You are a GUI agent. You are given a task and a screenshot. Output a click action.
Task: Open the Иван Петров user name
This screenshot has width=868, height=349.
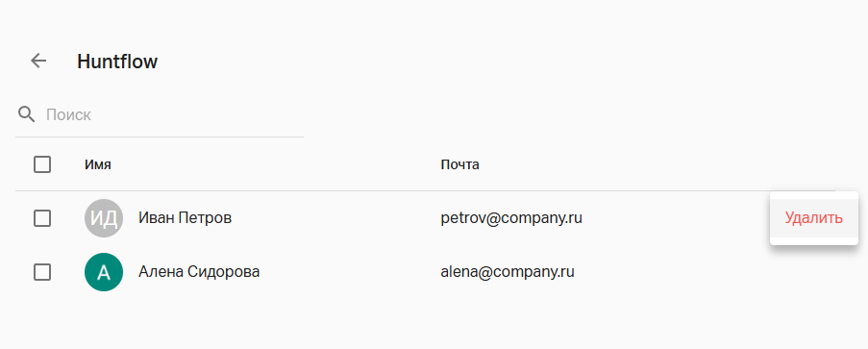click(x=185, y=218)
